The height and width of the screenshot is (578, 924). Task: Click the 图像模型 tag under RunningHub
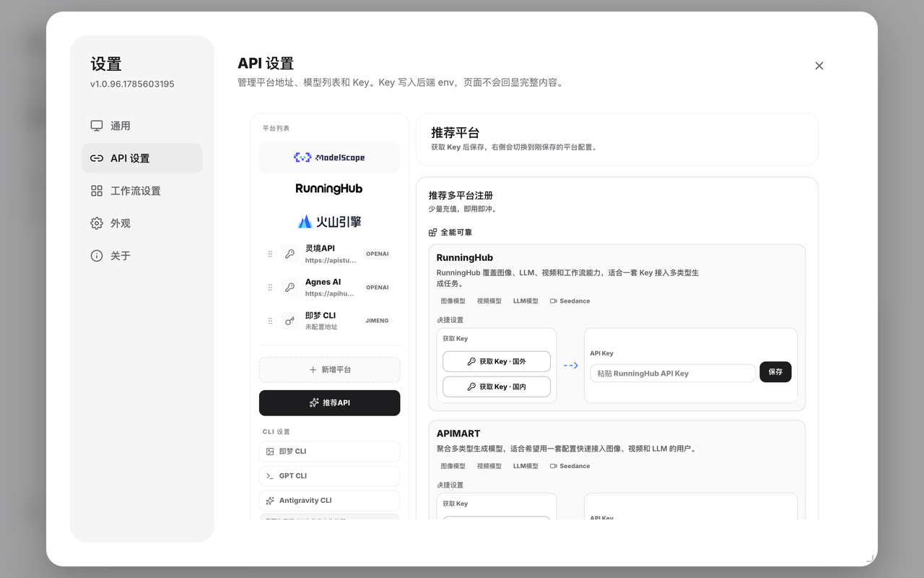point(453,301)
